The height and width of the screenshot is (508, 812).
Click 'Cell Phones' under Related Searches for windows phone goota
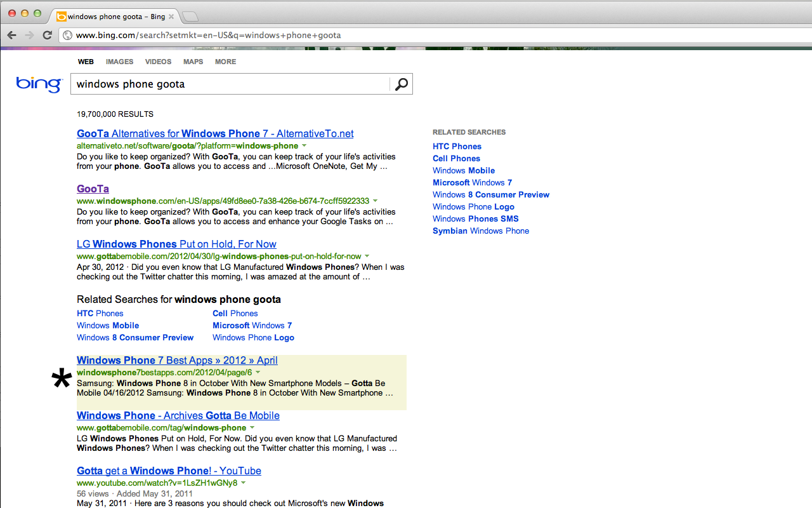click(x=235, y=313)
